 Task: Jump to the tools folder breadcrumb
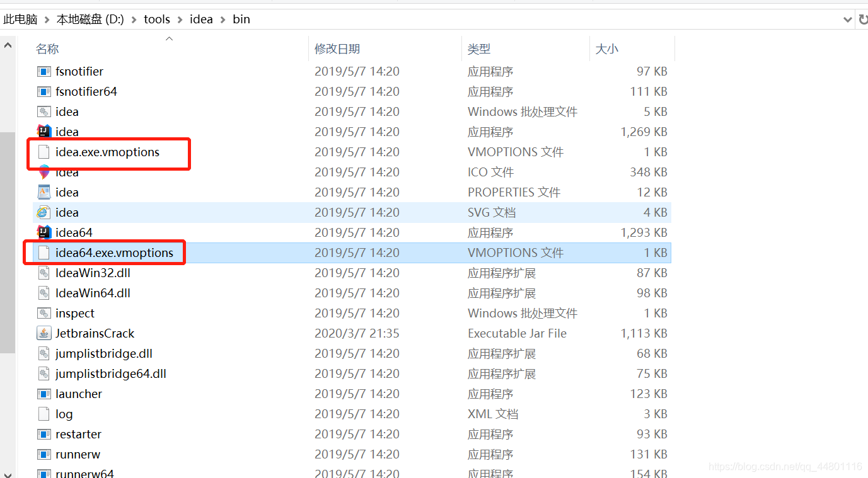[x=157, y=20]
